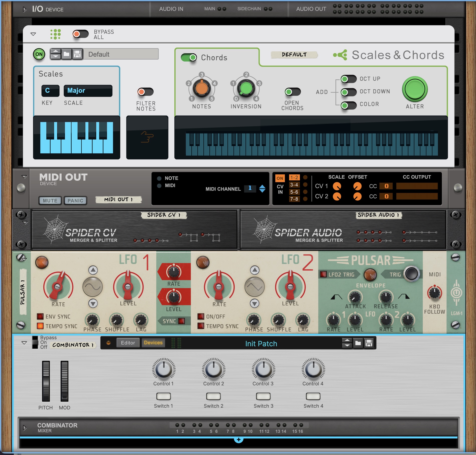Save the Scales & Chords patch with the disk icon
Screen dimensions: 476x455
[77, 54]
